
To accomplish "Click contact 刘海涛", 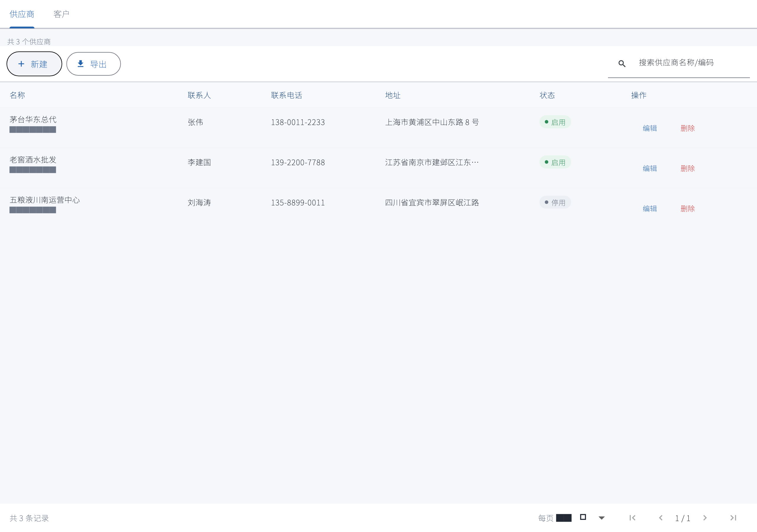I will point(199,203).
